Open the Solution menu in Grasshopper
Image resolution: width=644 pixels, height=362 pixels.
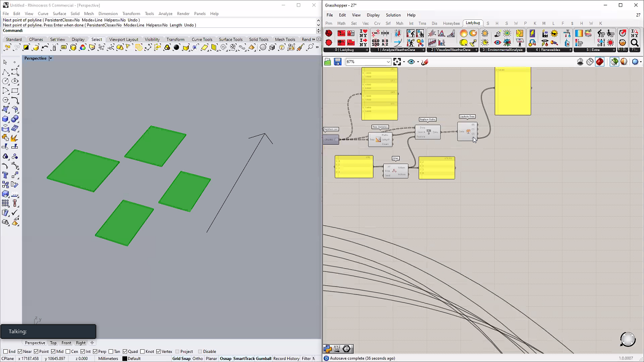pyautogui.click(x=393, y=15)
